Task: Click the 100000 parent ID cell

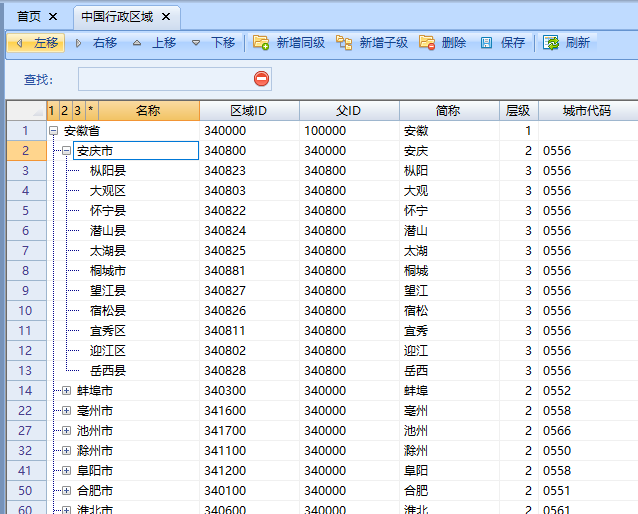Action: (349, 131)
